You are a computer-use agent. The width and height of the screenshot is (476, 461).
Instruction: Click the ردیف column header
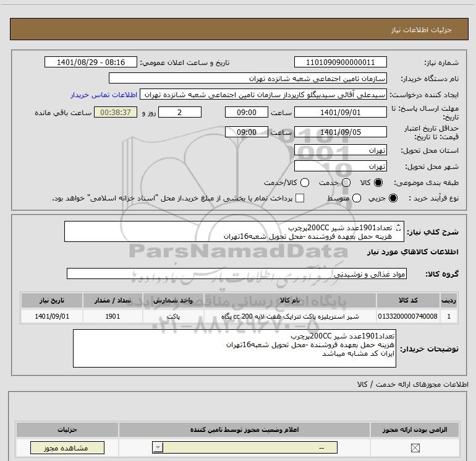pyautogui.click(x=449, y=300)
